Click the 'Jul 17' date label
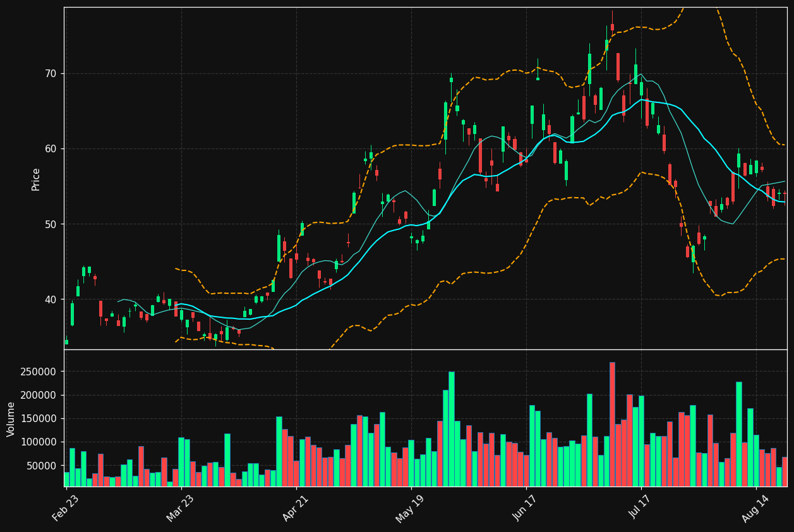Screen dimensions: 794x532 (x=641, y=507)
